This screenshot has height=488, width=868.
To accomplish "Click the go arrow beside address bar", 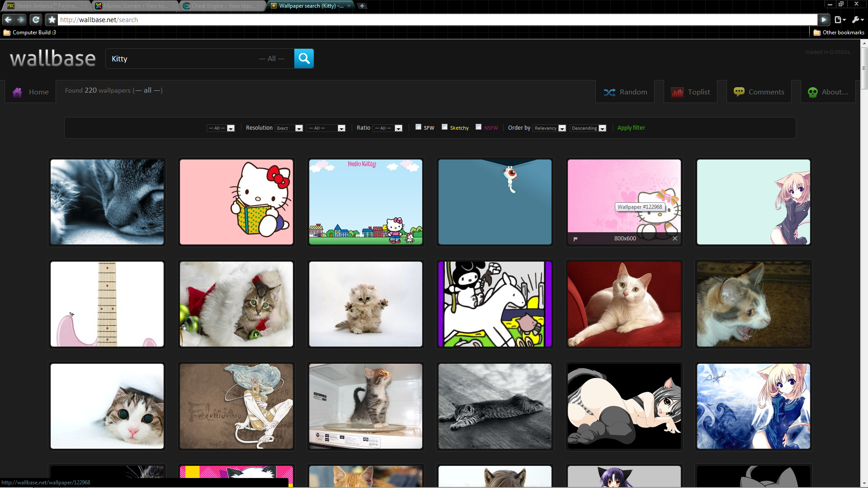I will pyautogui.click(x=824, y=19).
